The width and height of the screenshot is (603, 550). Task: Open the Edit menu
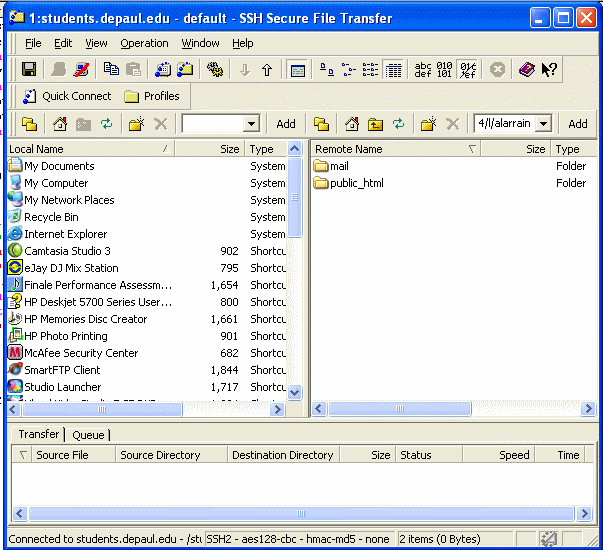coord(63,43)
